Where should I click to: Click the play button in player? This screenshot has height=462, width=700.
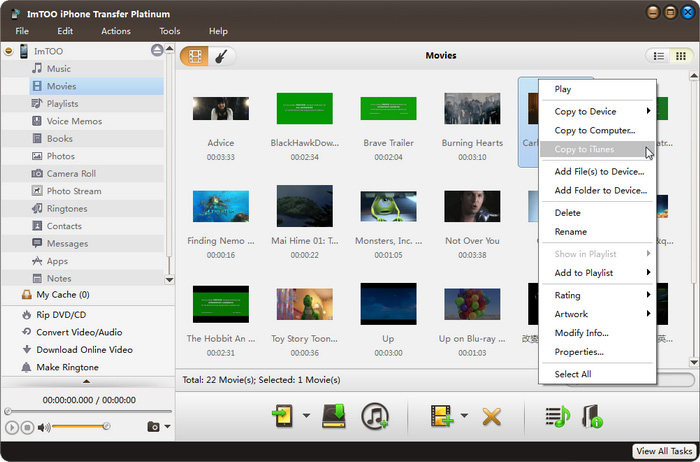[x=12, y=428]
